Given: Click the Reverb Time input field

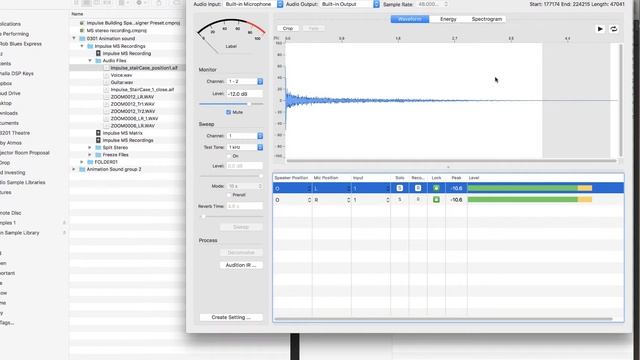Looking at the screenshot, I should pos(244,206).
